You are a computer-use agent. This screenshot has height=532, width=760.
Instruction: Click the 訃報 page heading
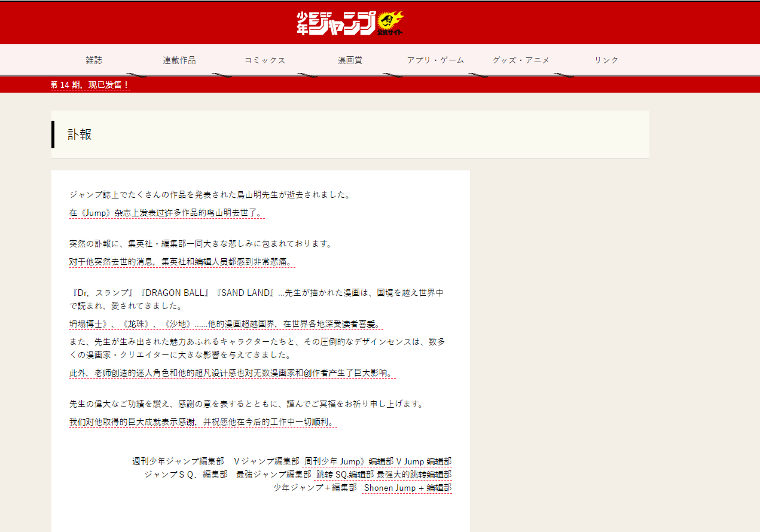click(80, 134)
